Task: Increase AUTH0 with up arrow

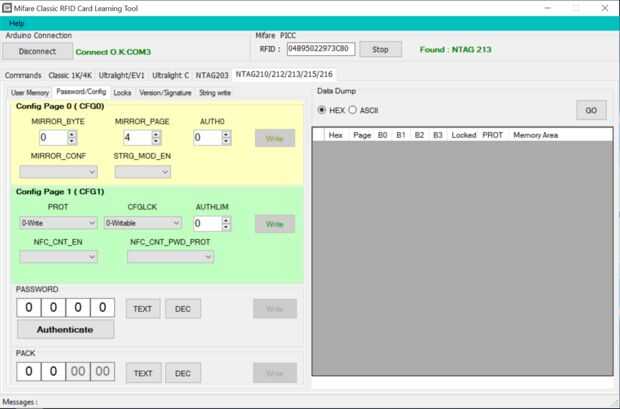Action: click(x=226, y=134)
